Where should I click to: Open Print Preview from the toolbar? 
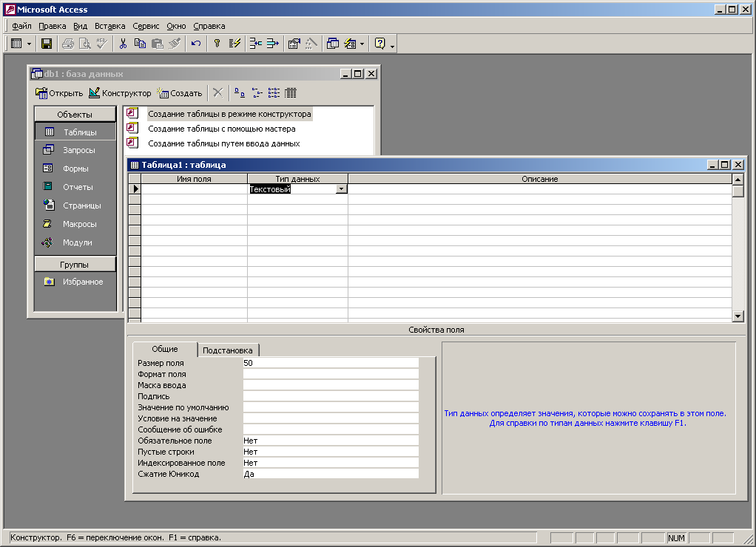pos(85,44)
